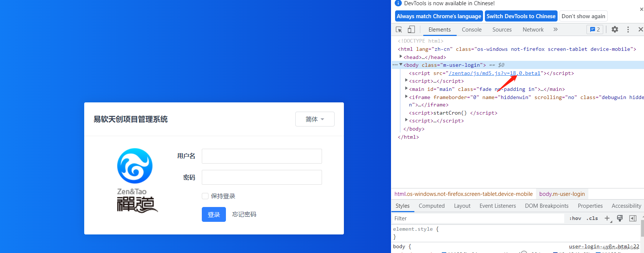The height and width of the screenshot is (253, 644).
Task: Open the Network tab
Action: (533, 29)
